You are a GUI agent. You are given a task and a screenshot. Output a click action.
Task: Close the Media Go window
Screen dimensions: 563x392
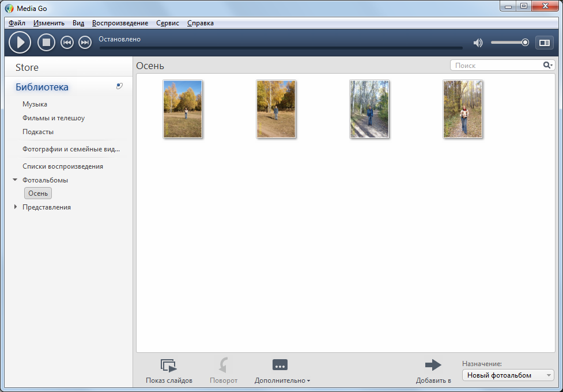tap(545, 6)
